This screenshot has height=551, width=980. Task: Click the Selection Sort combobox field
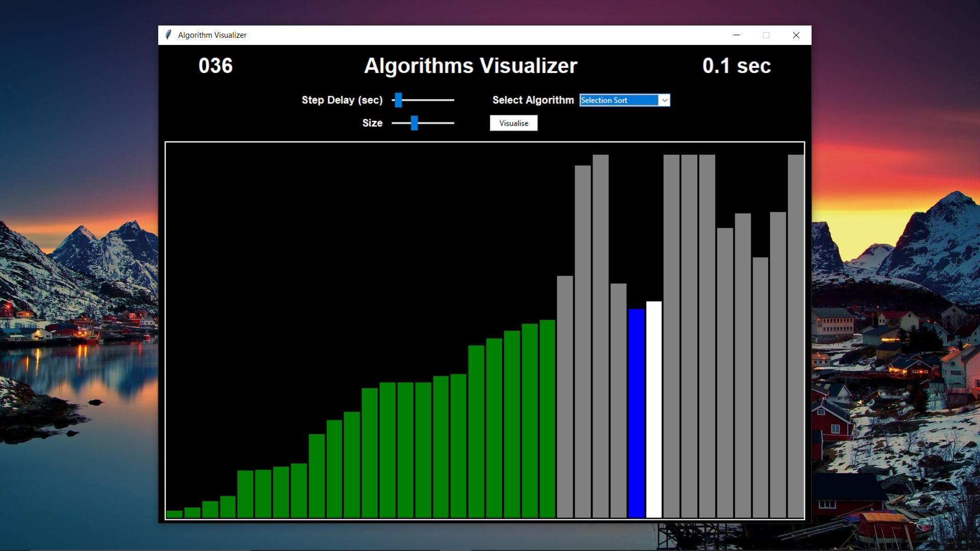tap(619, 101)
